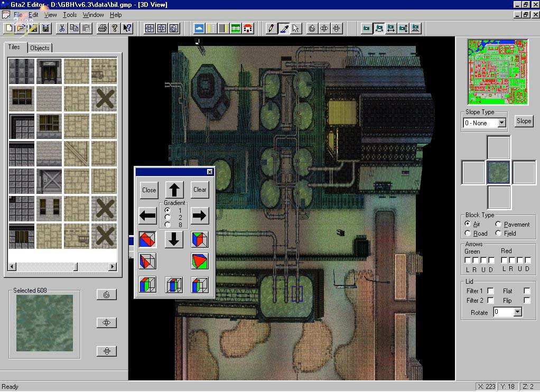Click the top face box of block cross
540x392 pixels.
point(498,147)
